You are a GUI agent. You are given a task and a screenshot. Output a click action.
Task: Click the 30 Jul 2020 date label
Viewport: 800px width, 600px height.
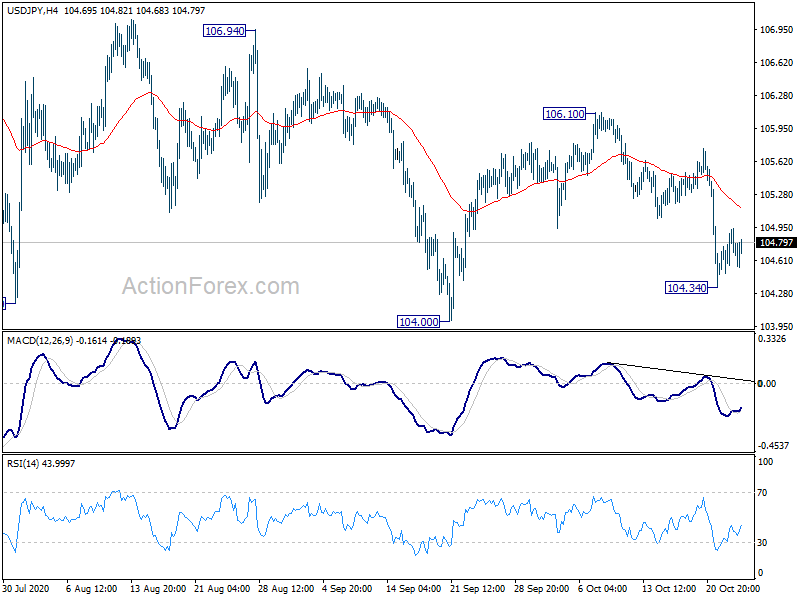26,589
